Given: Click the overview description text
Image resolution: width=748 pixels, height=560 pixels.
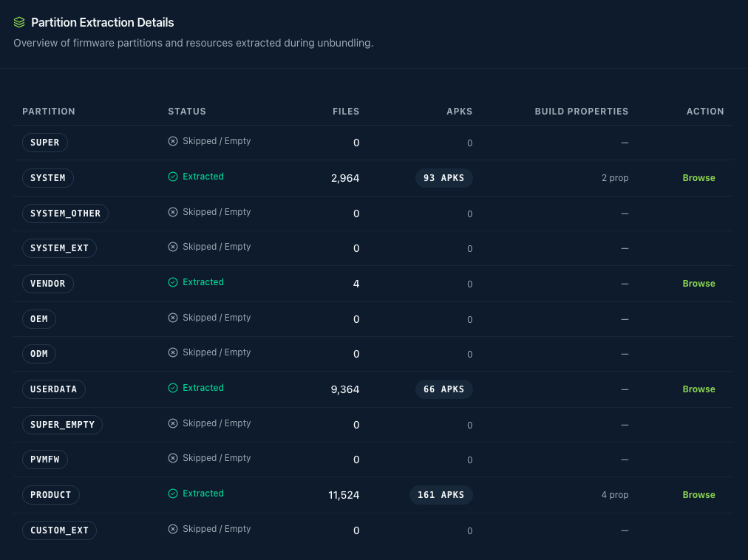Looking at the screenshot, I should (x=193, y=43).
